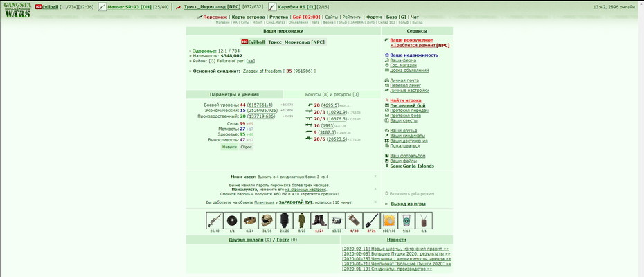Screen dimensions: 644x277
Task: Open the helmet inventory item 31/36
Action: pos(267,221)
